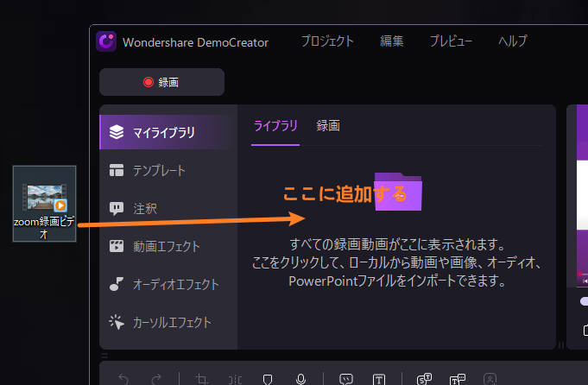Add a marker with the marker icon

coord(268,380)
